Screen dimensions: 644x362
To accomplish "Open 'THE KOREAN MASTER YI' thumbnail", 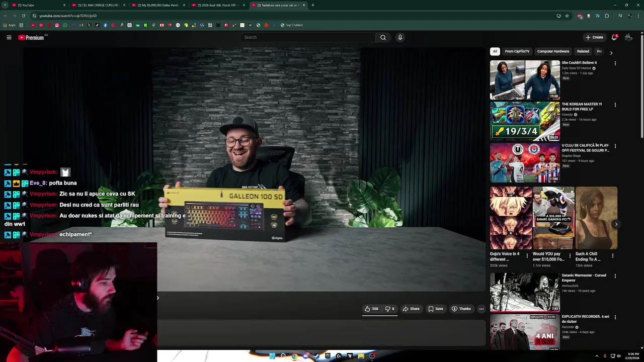I will click(525, 121).
